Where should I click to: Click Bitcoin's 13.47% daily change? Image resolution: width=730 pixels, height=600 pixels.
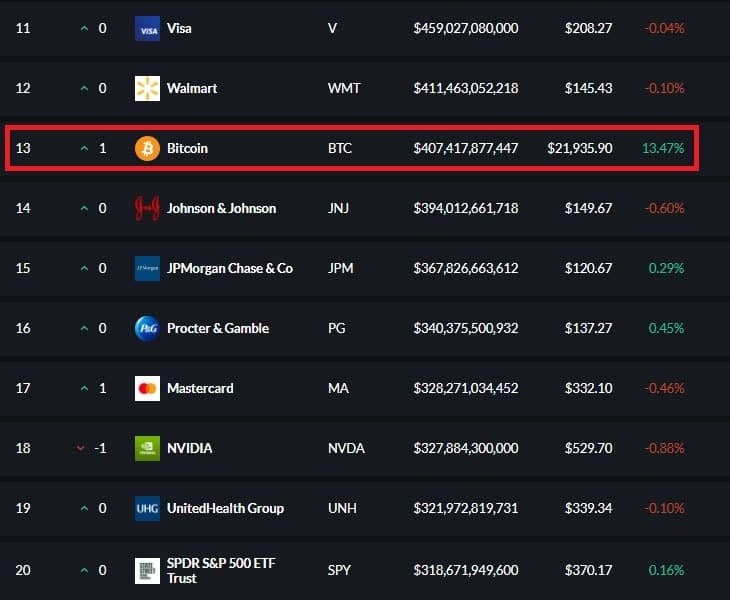click(x=663, y=148)
